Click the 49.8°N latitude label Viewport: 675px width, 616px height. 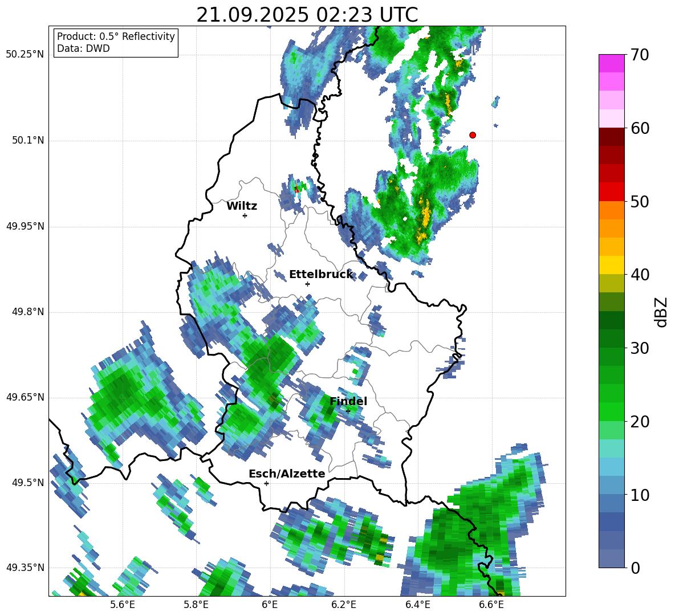click(x=28, y=312)
